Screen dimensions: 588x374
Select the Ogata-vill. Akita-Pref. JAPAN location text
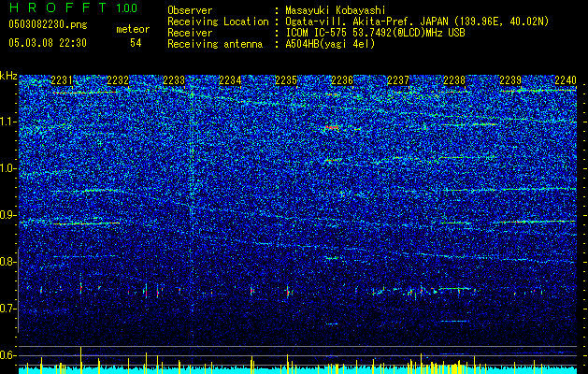coord(417,22)
